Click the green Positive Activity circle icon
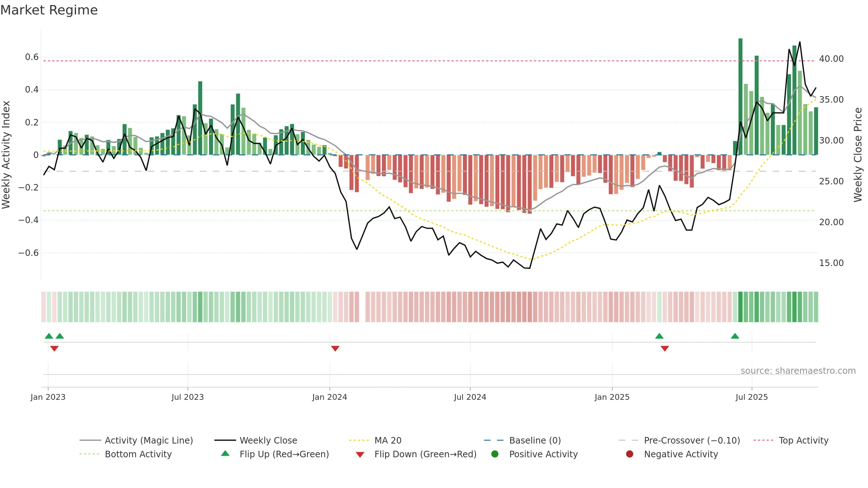 click(495, 454)
